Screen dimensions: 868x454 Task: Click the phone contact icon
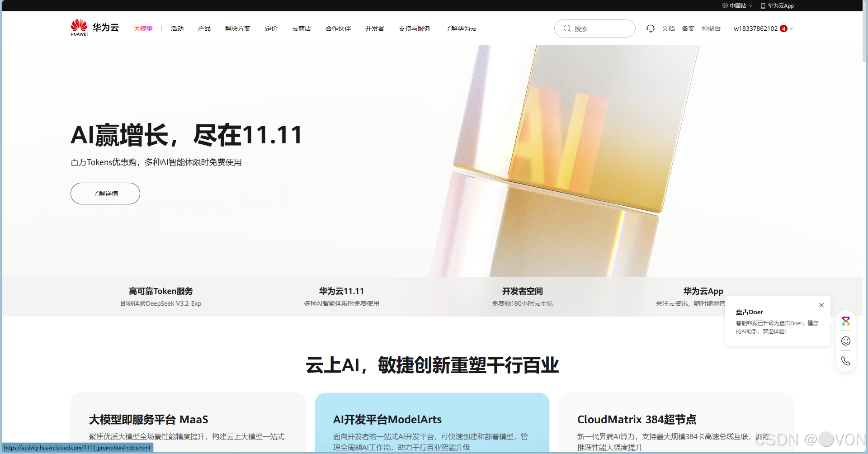tap(845, 361)
